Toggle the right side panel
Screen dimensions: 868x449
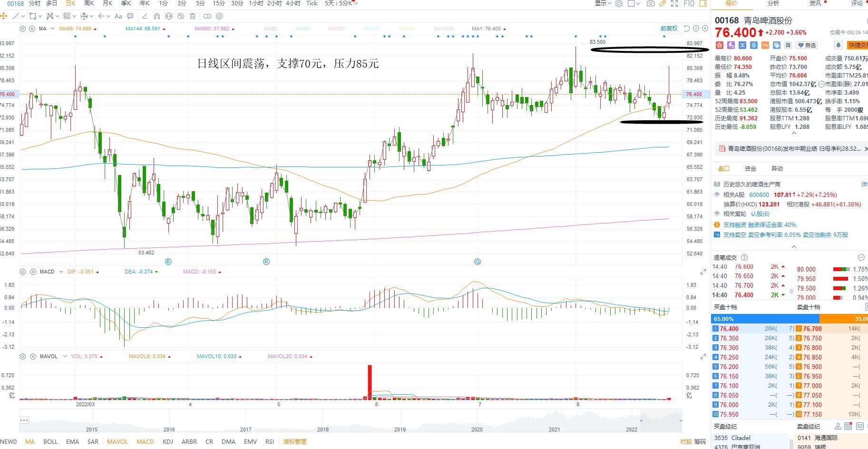(x=702, y=3)
